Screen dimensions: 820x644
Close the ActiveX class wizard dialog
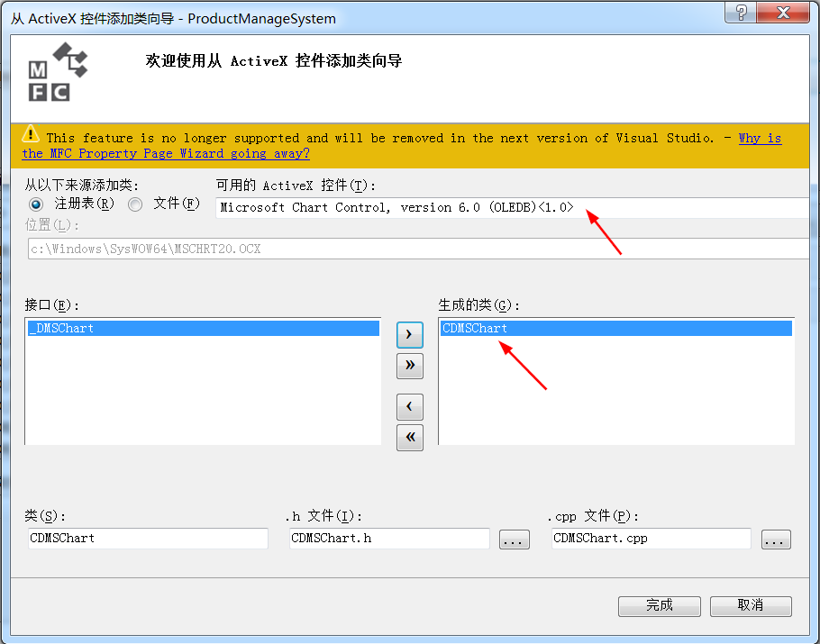[783, 12]
